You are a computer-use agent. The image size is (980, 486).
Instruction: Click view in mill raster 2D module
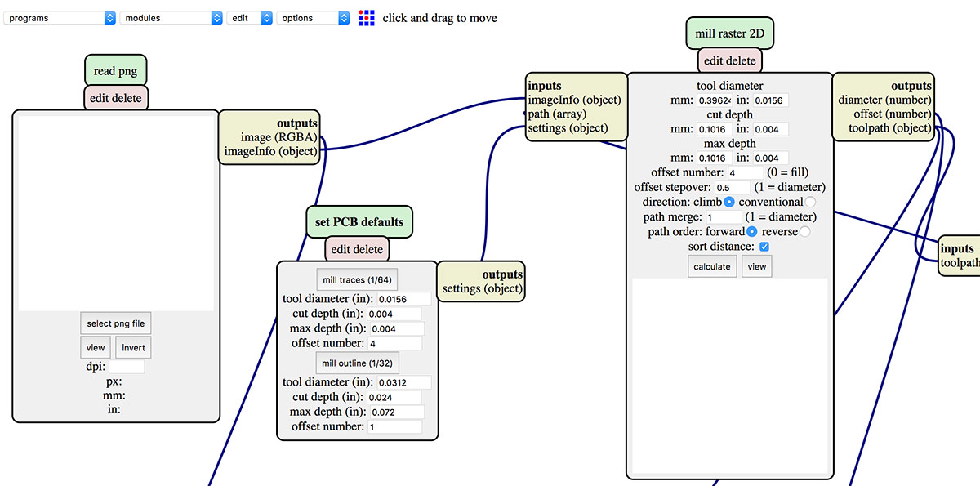tap(756, 265)
